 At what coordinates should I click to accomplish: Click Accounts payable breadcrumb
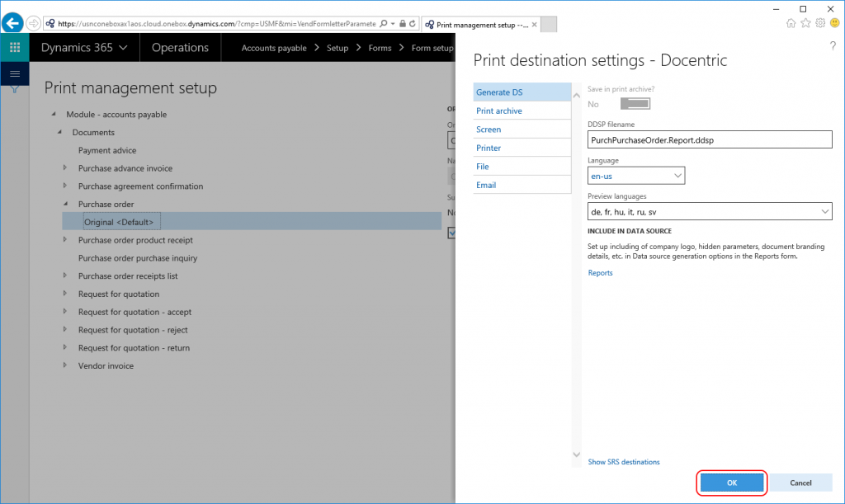click(274, 48)
